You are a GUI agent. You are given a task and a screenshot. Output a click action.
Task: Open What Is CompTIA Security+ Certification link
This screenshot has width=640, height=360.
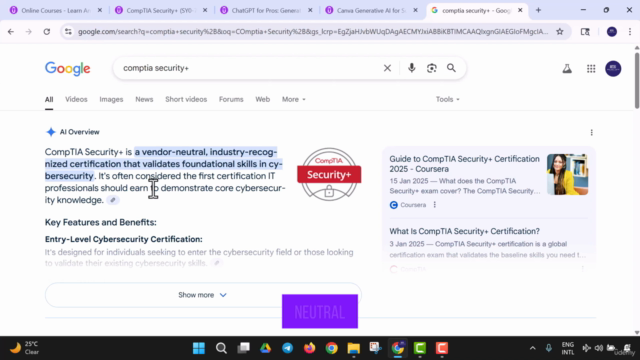[464, 231]
